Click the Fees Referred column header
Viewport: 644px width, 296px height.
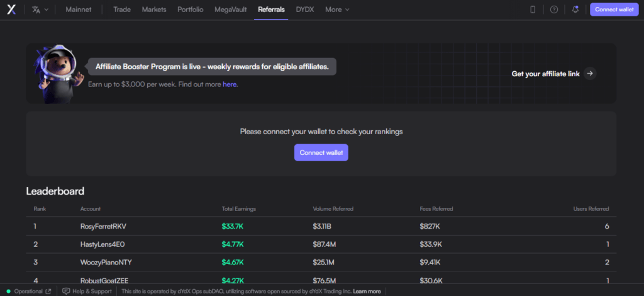436,209
